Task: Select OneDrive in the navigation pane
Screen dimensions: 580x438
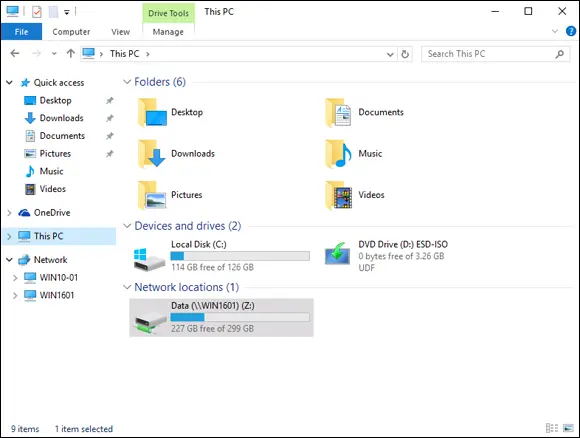Action: (x=52, y=213)
